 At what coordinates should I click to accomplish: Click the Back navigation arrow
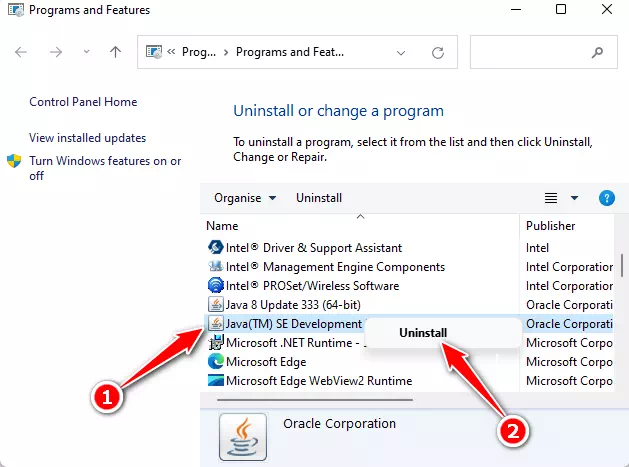click(x=20, y=52)
